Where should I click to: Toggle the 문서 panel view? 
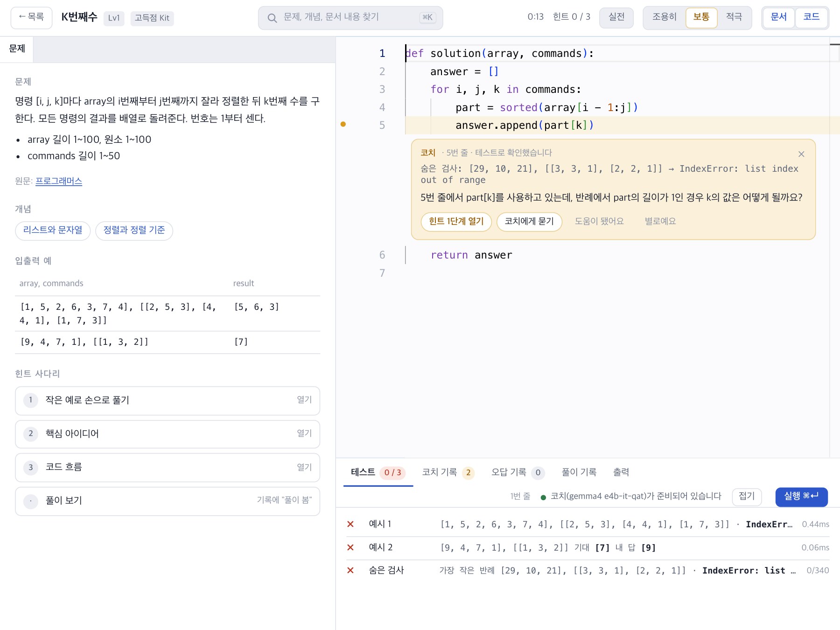778,18
